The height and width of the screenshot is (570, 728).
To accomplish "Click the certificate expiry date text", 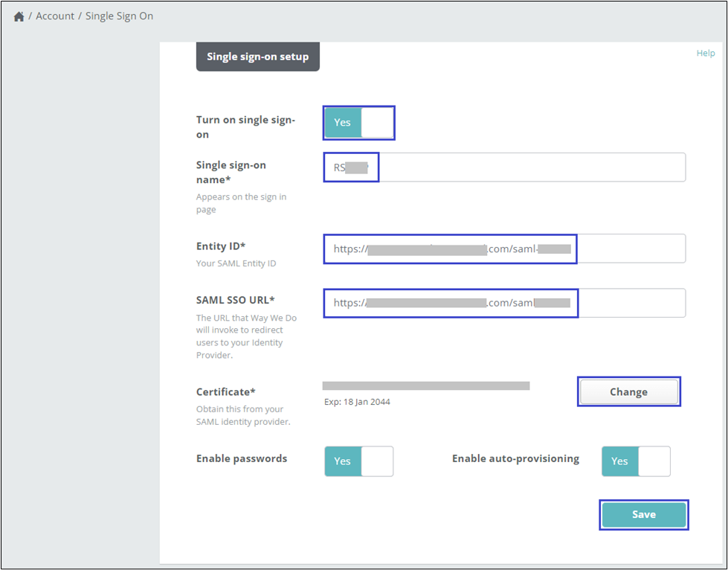I will (357, 402).
